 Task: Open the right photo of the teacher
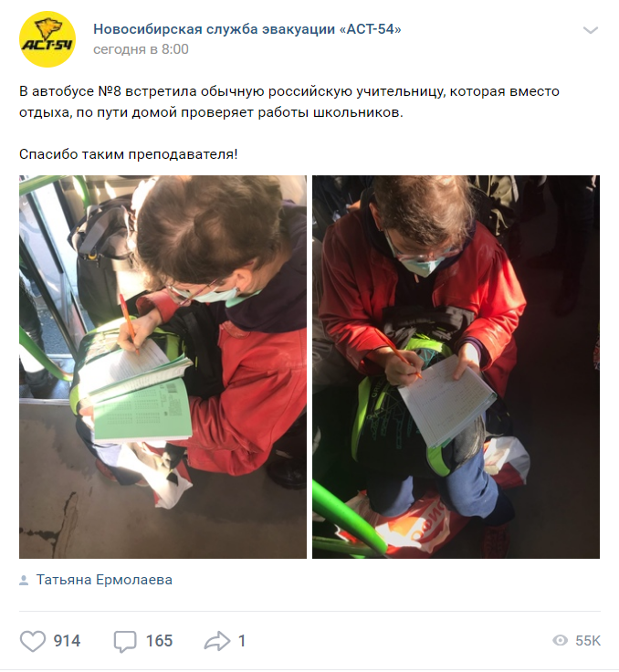pos(456,367)
